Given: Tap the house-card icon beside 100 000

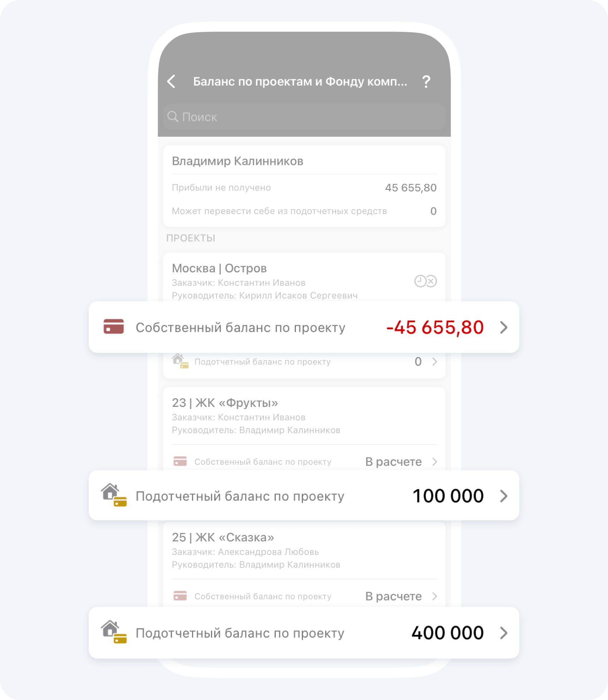Looking at the screenshot, I should click(114, 495).
